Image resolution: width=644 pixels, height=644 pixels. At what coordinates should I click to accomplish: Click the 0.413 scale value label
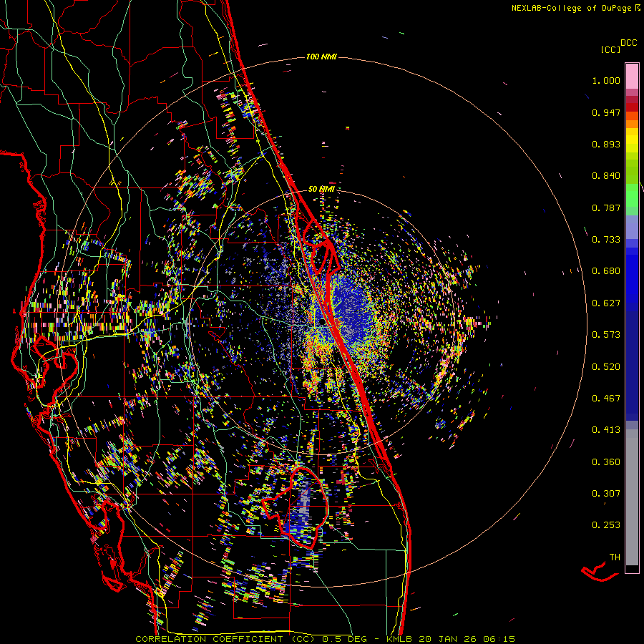tap(605, 430)
